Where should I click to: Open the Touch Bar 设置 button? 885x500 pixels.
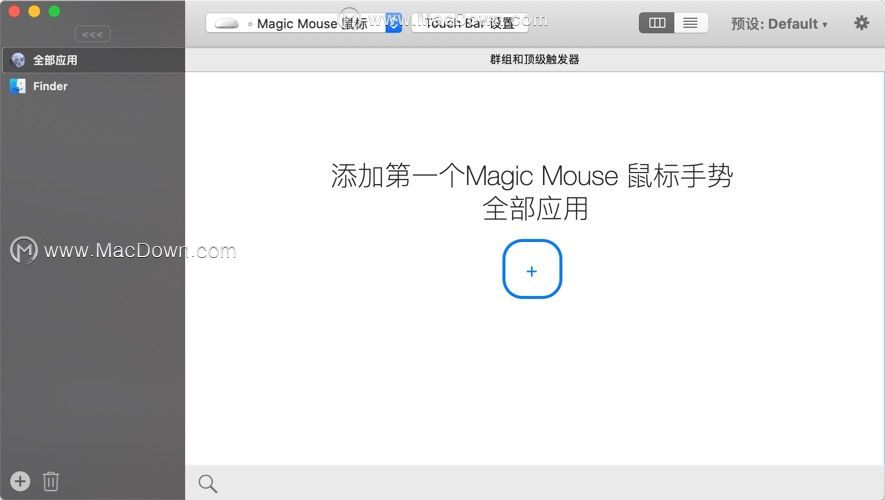(470, 23)
